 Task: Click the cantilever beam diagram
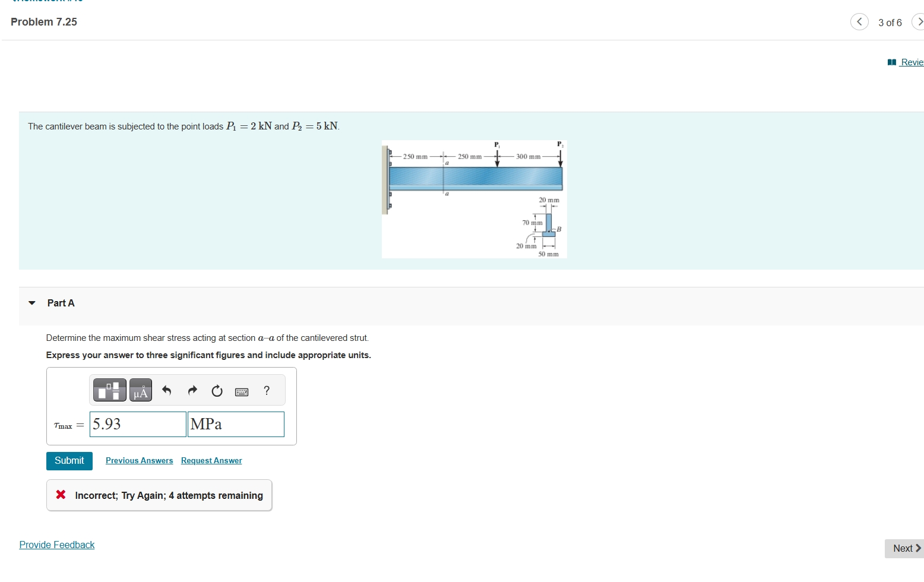474,199
